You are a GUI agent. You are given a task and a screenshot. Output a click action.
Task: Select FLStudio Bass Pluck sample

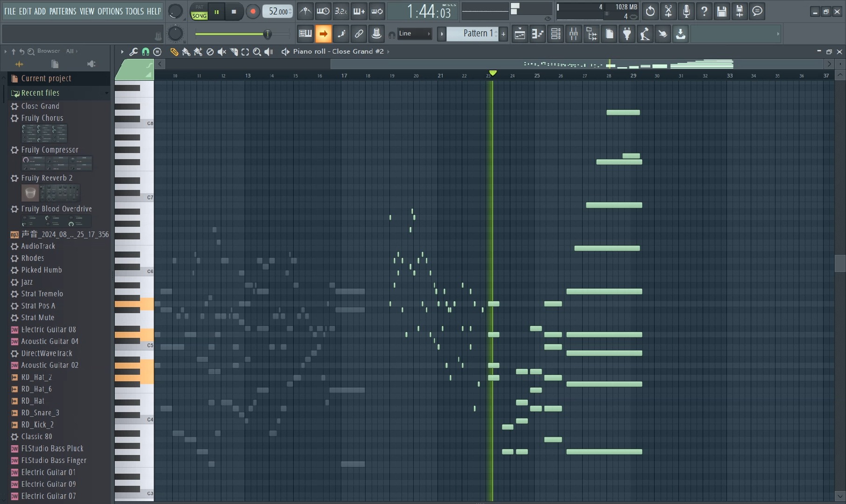coord(52,448)
